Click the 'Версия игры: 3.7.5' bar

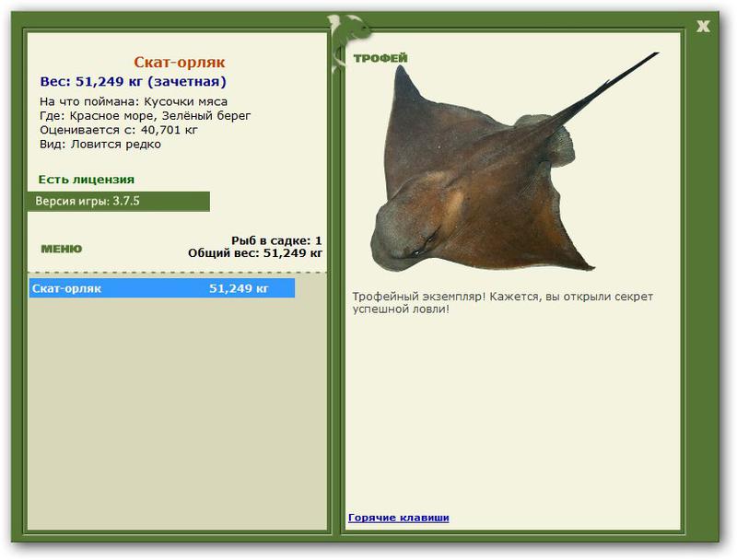tap(119, 202)
